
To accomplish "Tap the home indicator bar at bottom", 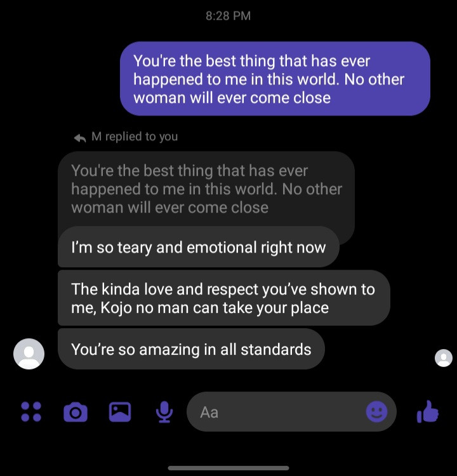I will (x=228, y=468).
